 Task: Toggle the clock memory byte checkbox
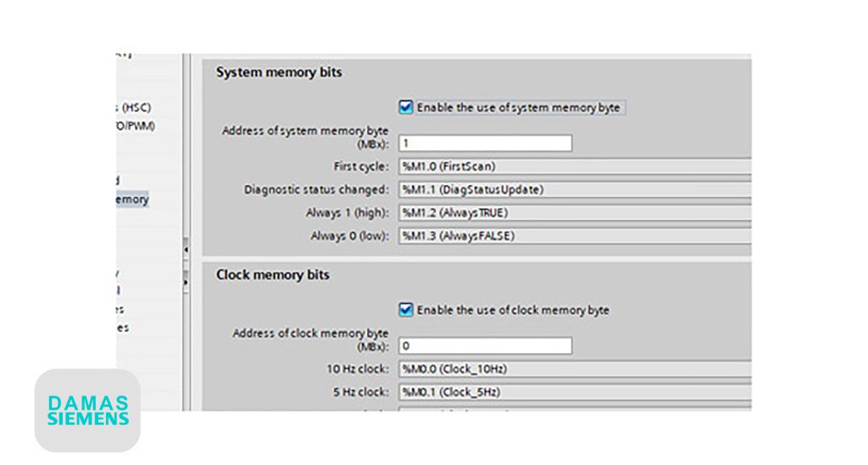(406, 310)
